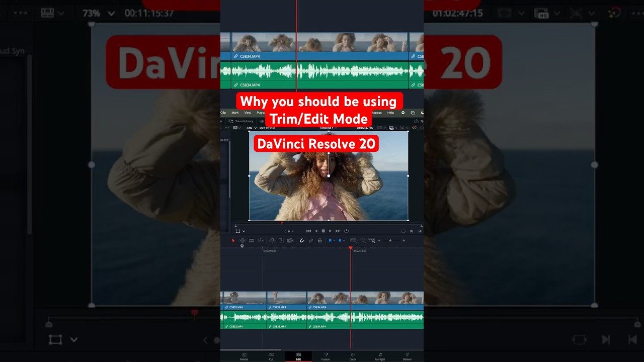Viewport: 644px width, 362px height.
Task: Open the marker color dropdown arrow
Action: (x=344, y=240)
